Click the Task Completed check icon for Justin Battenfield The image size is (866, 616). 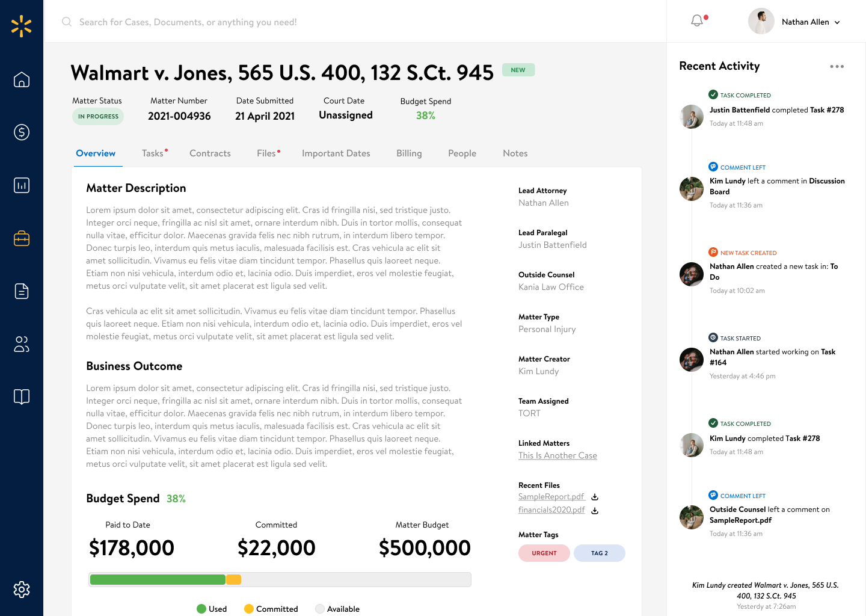(713, 94)
